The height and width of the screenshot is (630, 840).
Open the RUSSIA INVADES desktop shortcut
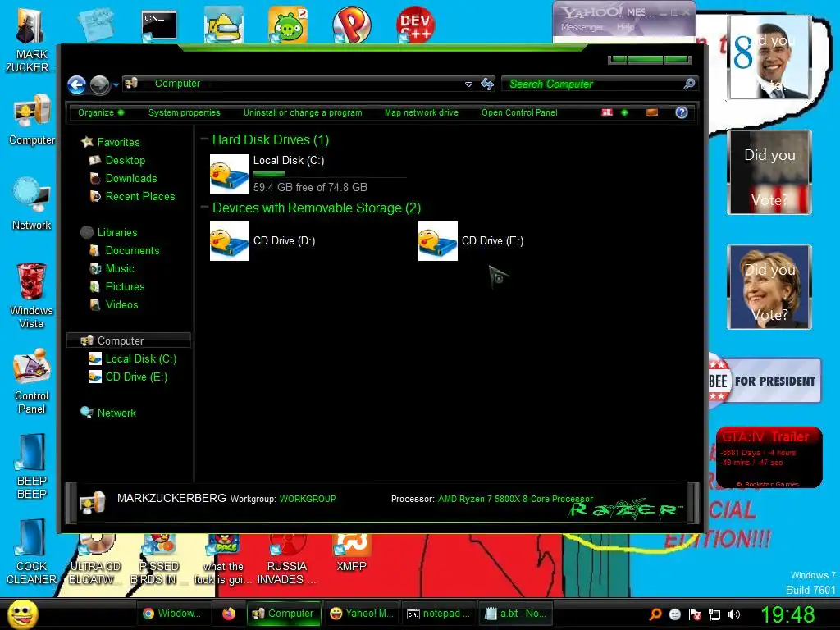pos(286,559)
